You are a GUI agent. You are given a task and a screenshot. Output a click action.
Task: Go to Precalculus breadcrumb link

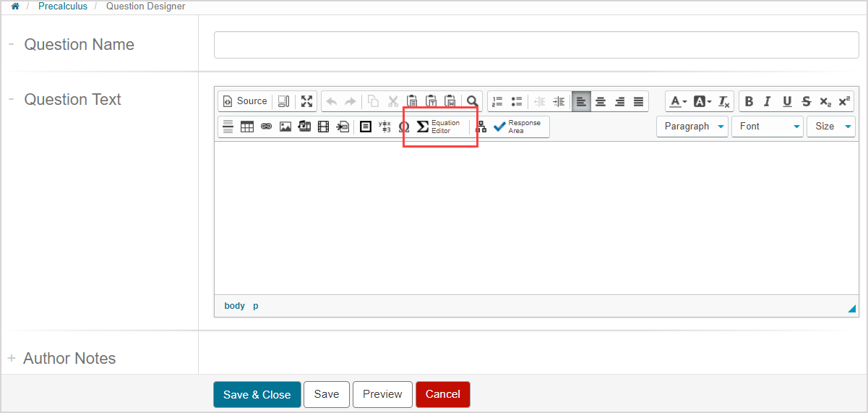63,7
